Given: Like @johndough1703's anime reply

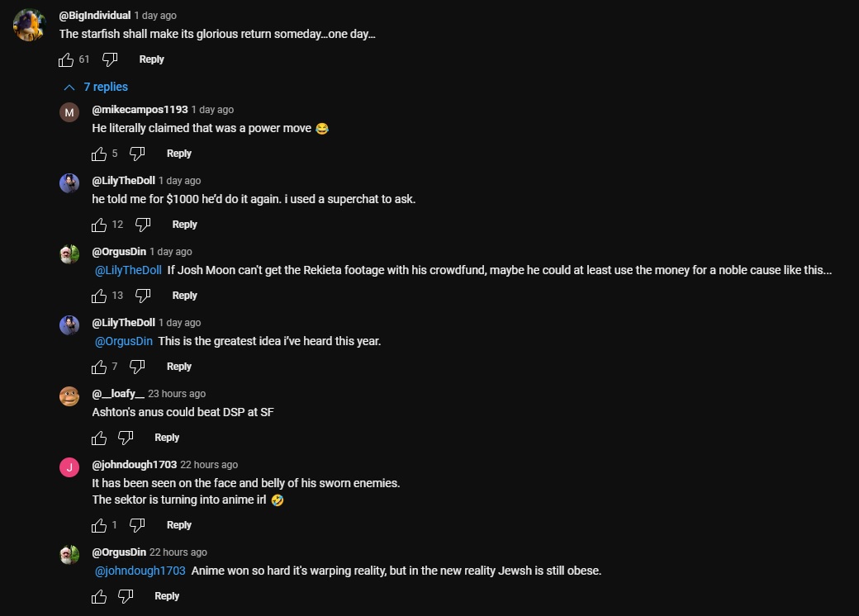Looking at the screenshot, I should [x=99, y=525].
